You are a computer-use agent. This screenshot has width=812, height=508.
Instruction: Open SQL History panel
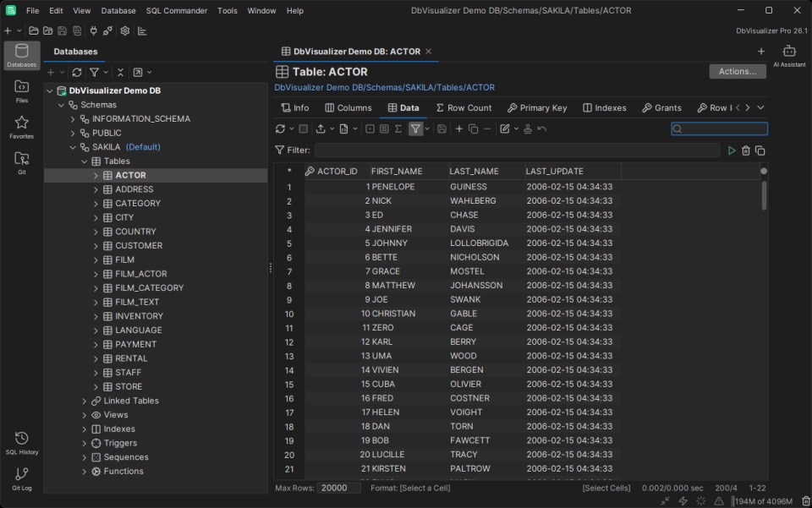[21, 443]
